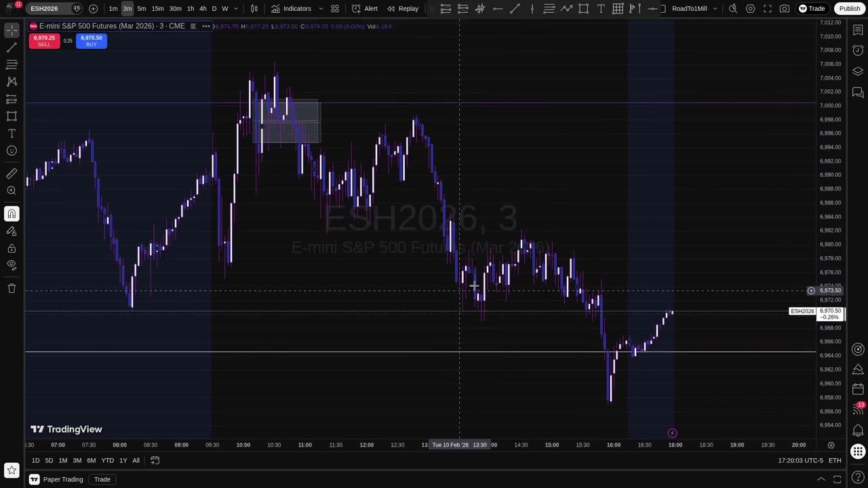Toggle the ETH session setting
868x488 pixels.
835,461
